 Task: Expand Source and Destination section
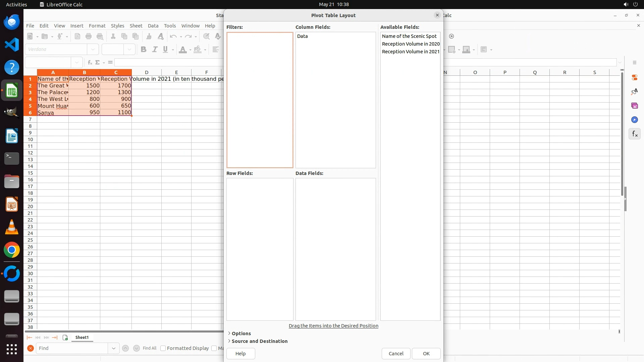[x=259, y=341]
